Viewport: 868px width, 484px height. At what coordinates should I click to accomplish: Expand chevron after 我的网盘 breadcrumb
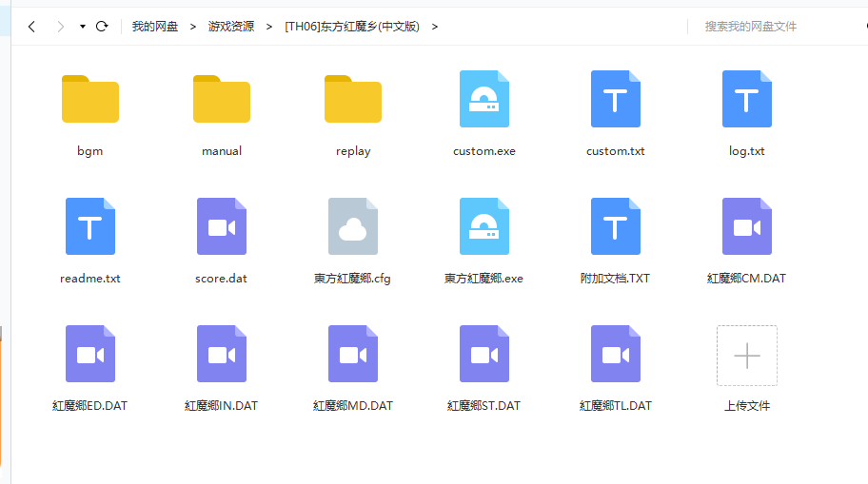point(192,27)
